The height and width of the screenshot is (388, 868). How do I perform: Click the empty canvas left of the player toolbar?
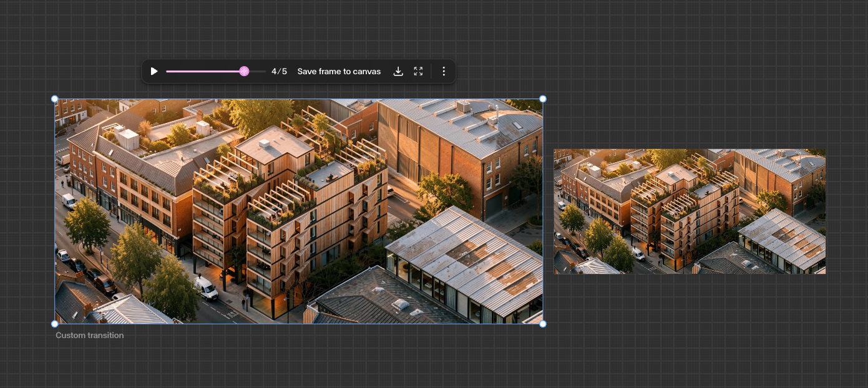[x=69, y=71]
